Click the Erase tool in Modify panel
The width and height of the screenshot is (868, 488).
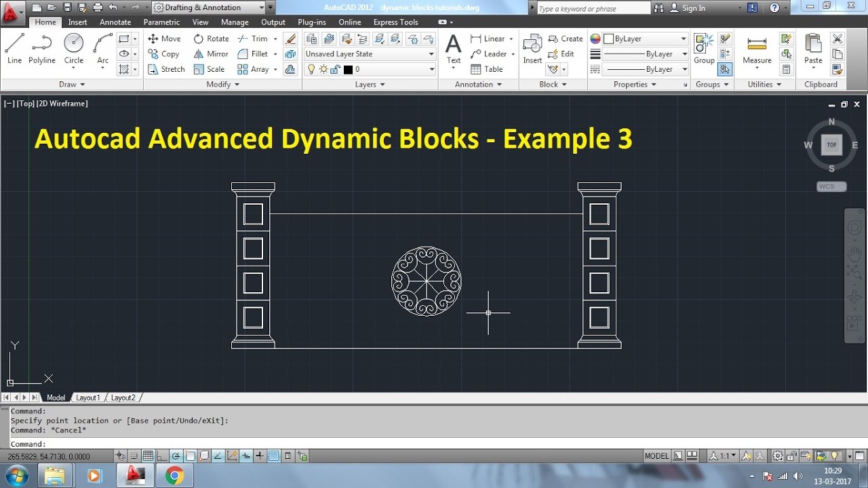pos(291,39)
